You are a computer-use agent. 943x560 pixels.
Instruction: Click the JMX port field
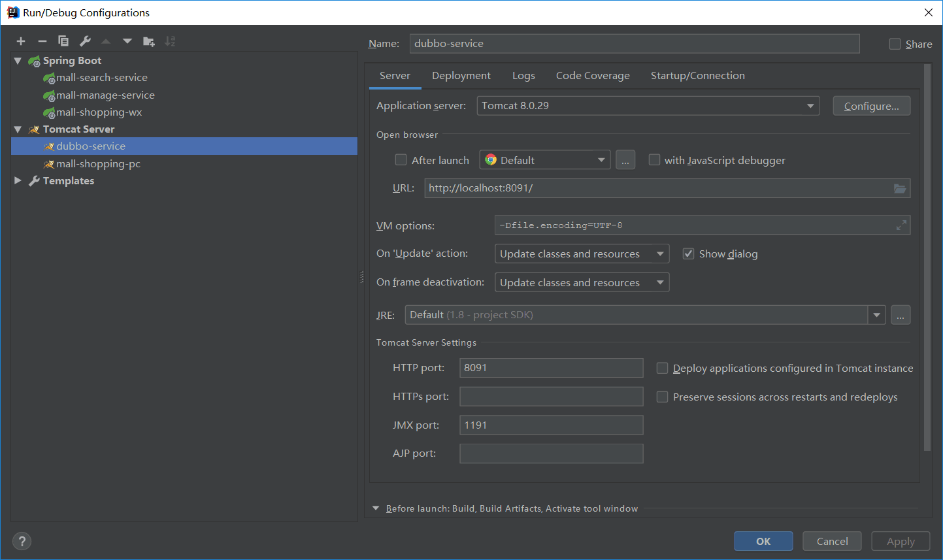552,425
